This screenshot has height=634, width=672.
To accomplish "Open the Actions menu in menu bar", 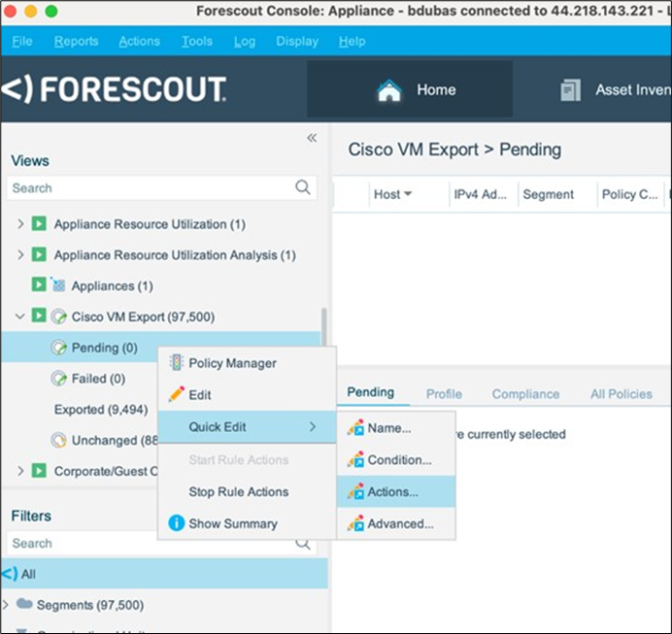I will [x=139, y=41].
